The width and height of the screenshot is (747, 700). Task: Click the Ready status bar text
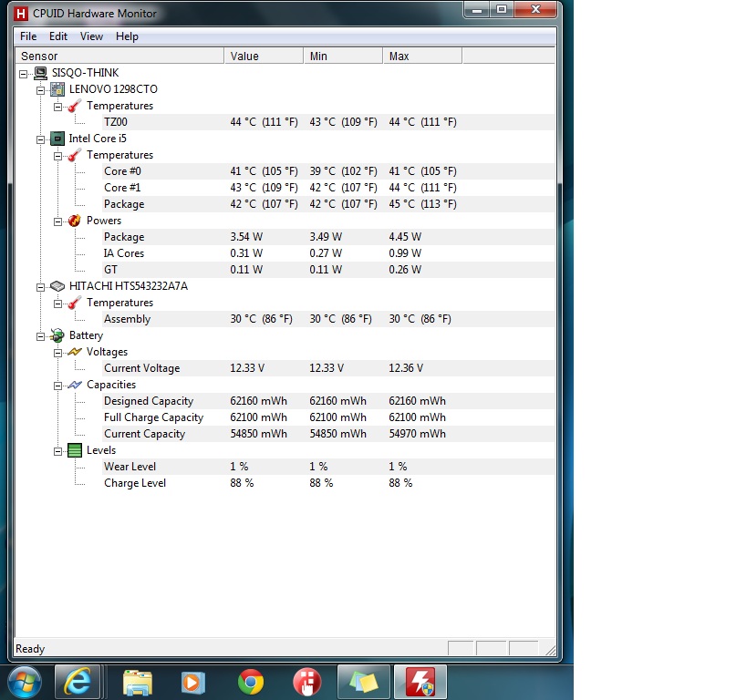click(x=30, y=649)
